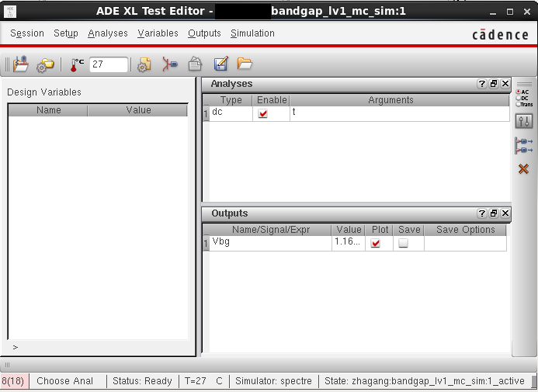Open the Outputs menu
This screenshot has width=538, height=392.
click(x=204, y=33)
